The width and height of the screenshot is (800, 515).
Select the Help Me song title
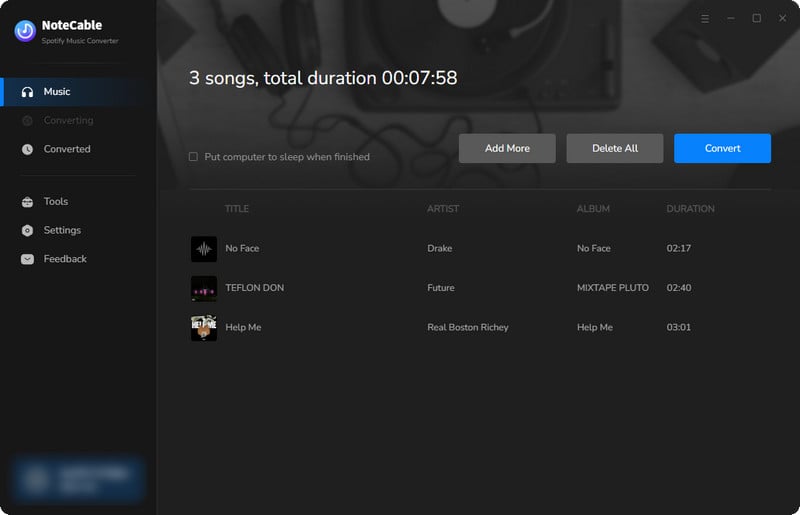pyautogui.click(x=243, y=328)
